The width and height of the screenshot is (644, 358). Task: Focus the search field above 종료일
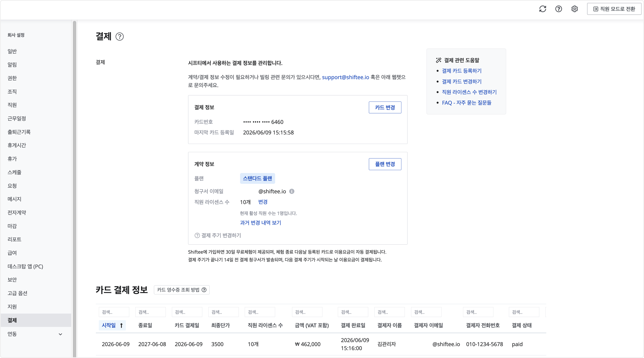[151, 312]
